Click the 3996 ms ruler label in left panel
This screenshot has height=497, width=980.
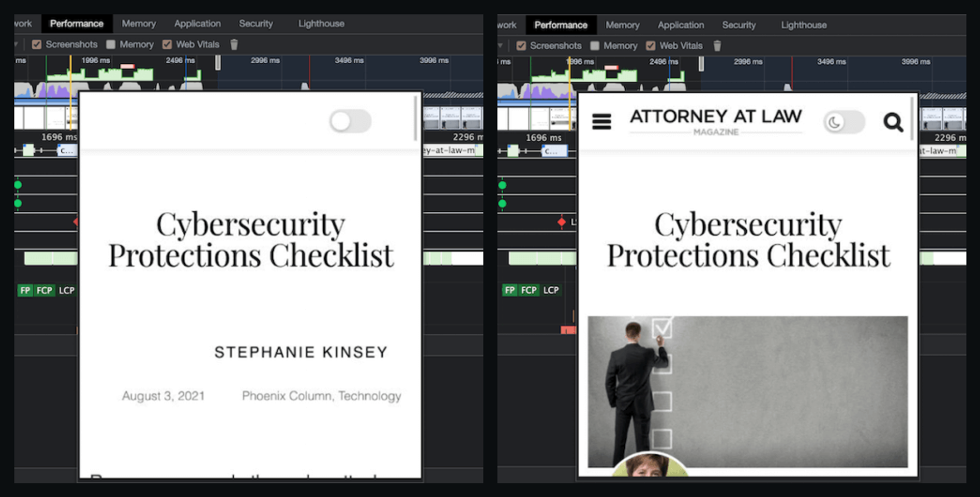(434, 60)
